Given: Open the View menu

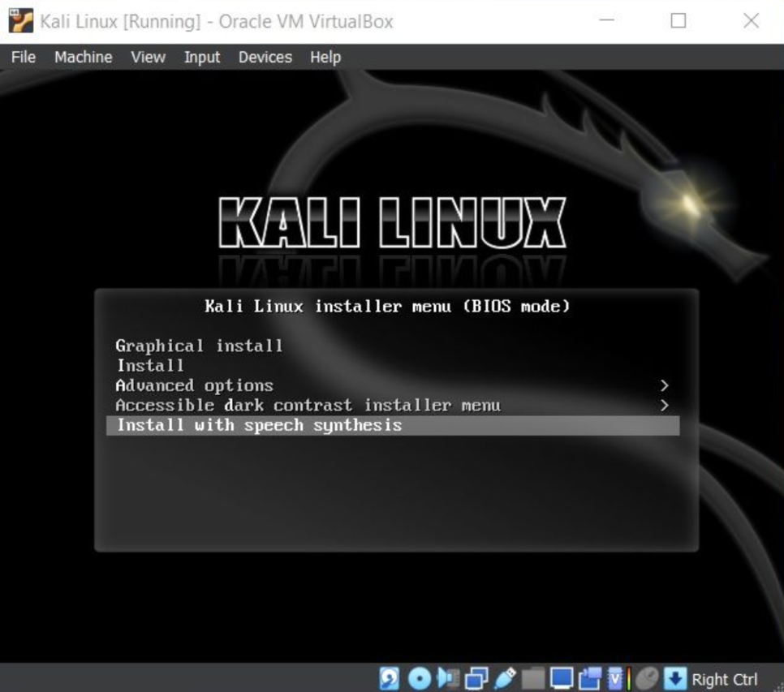Looking at the screenshot, I should (148, 57).
